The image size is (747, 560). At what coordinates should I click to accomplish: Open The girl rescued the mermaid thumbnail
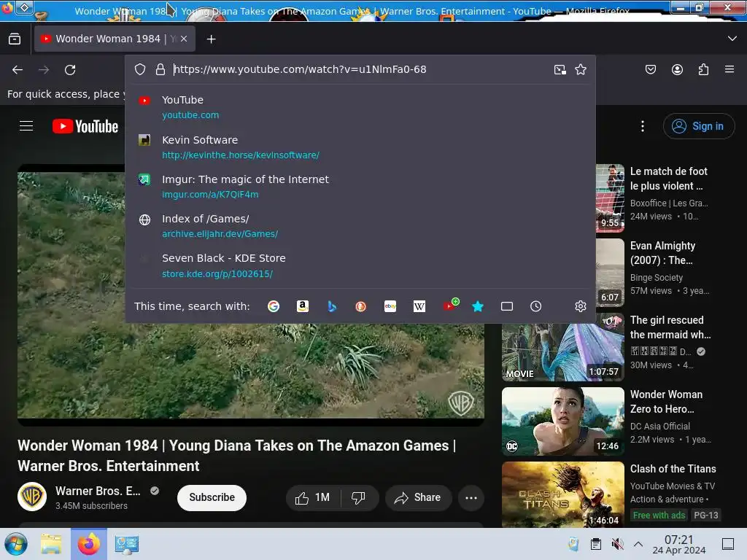(x=562, y=352)
